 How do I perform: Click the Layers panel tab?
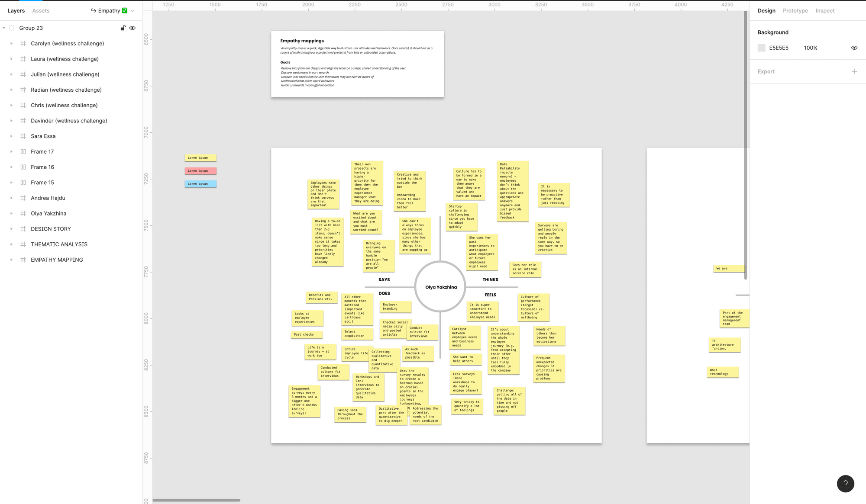point(16,10)
